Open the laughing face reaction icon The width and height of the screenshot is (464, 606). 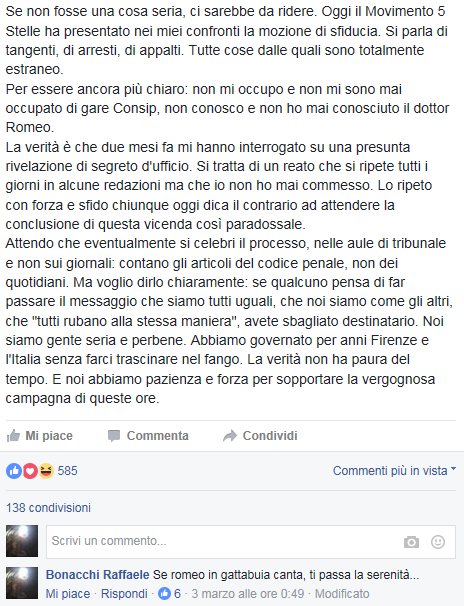(46, 471)
